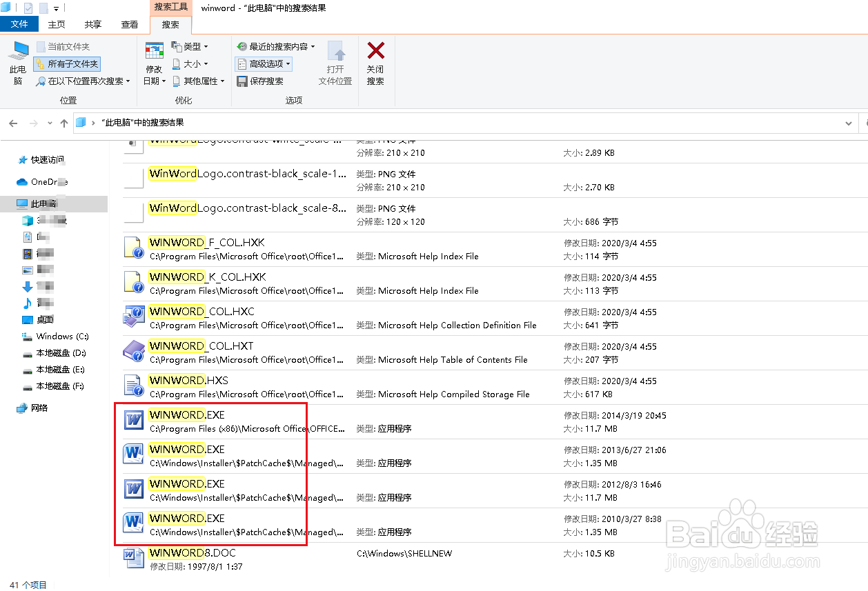Click the Music note icon in sidebar

[27, 303]
